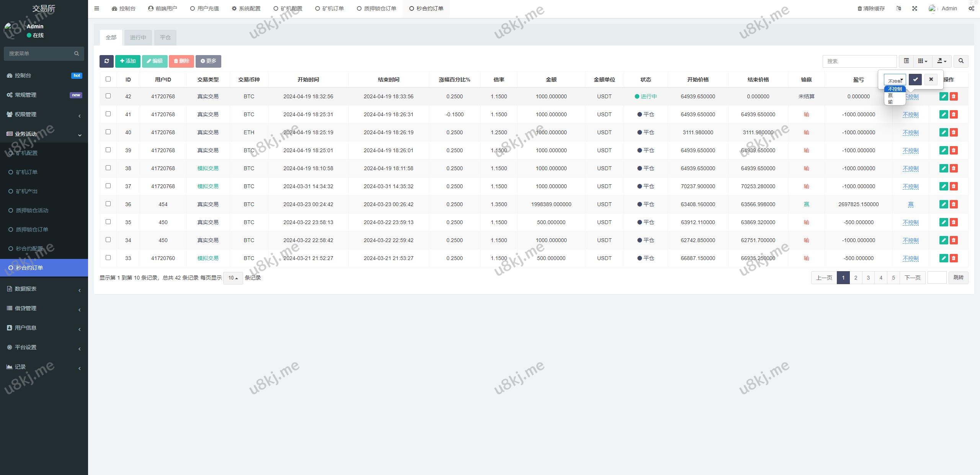Go to page 3 in pagination

tap(868, 278)
